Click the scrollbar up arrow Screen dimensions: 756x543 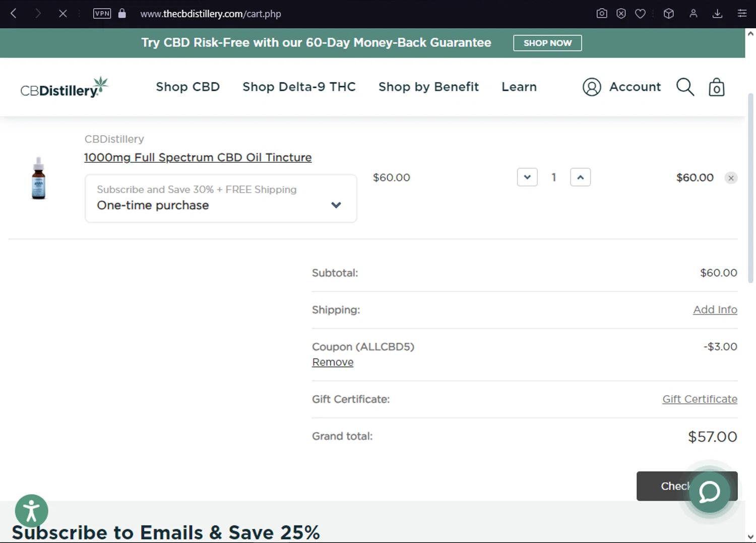(750, 34)
